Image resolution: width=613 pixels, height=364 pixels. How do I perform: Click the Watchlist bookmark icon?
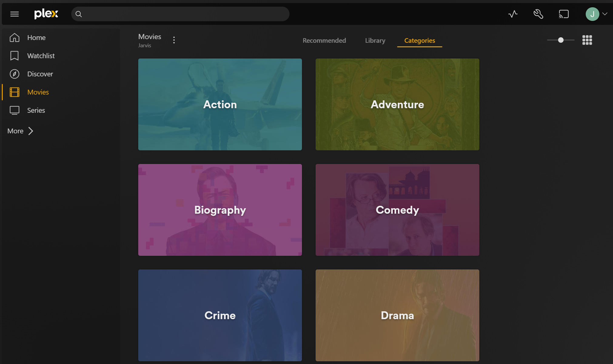click(14, 55)
